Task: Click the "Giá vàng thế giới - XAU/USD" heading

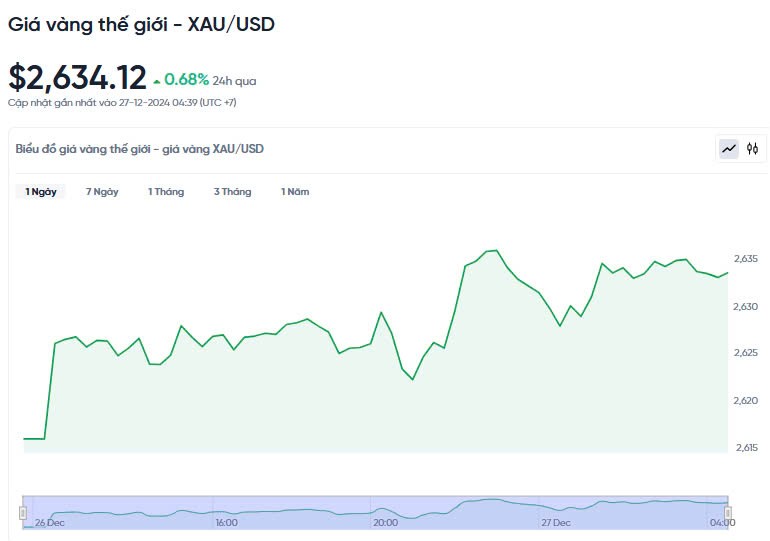Action: pos(141,24)
